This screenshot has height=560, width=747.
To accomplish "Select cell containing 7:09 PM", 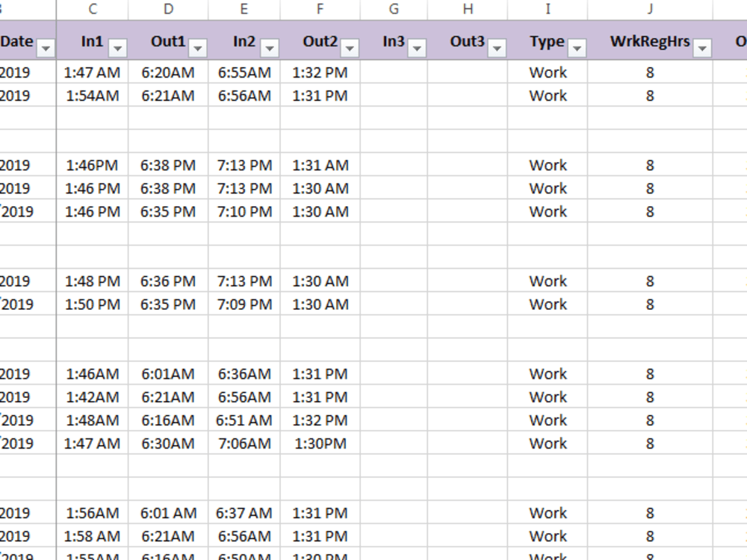I will tap(244, 305).
